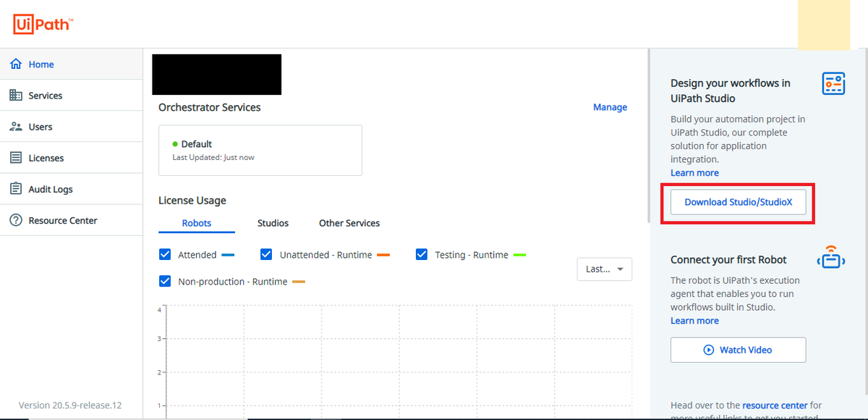This screenshot has height=420, width=868.
Task: Click the Orchestrator Services heading
Action: (x=210, y=107)
